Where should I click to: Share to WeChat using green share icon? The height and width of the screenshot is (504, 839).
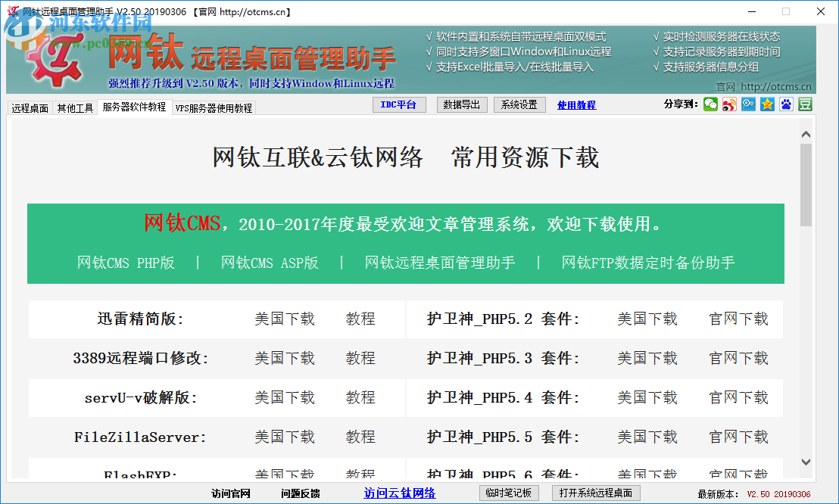click(710, 104)
